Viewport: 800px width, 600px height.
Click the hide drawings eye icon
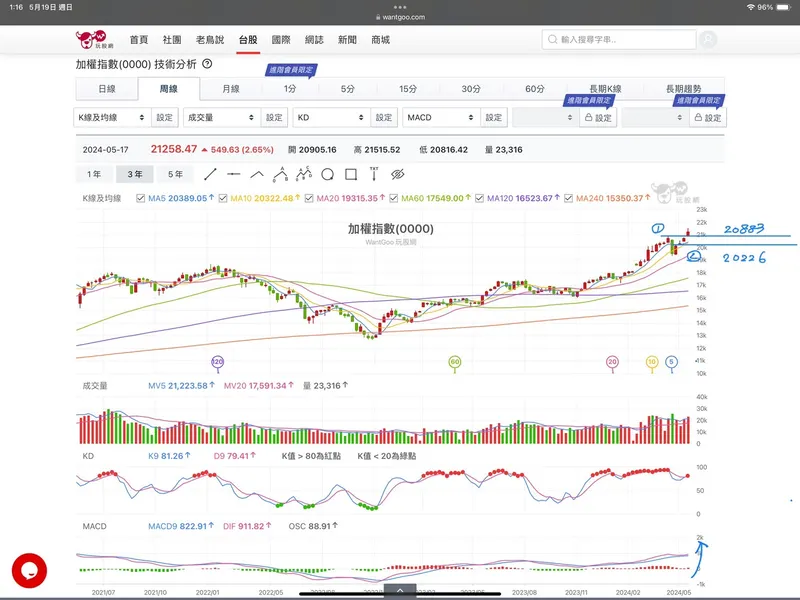(x=397, y=174)
